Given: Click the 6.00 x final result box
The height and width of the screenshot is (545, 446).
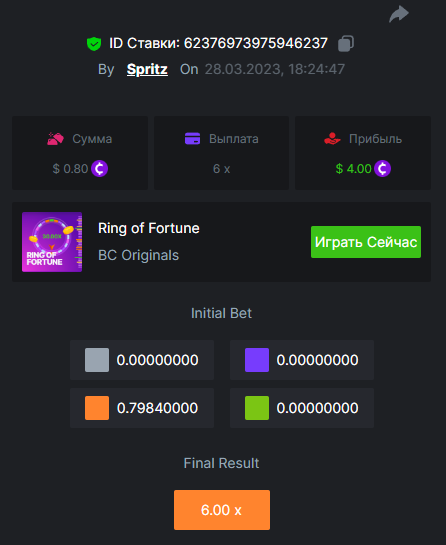Looking at the screenshot, I should pos(222,510).
